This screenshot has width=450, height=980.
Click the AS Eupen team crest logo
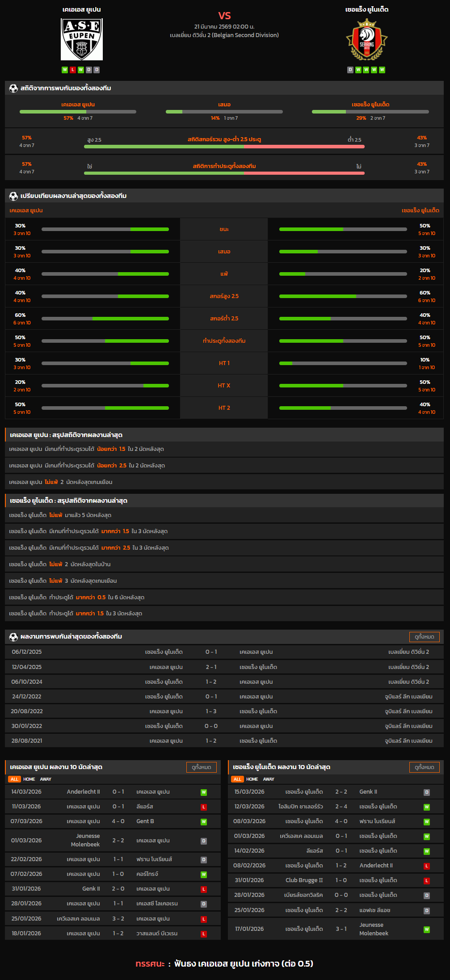[x=82, y=39]
